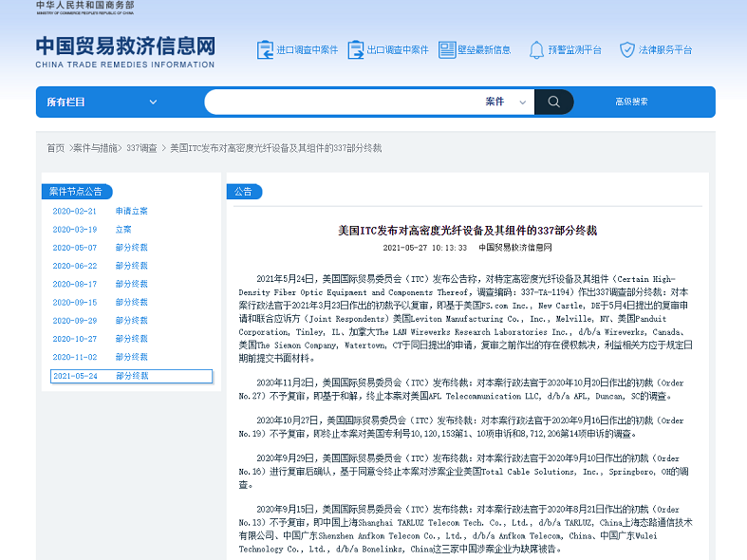747x560 pixels.
Task: Click the paragraph starting 2020年10月27日
Action: coord(461,427)
